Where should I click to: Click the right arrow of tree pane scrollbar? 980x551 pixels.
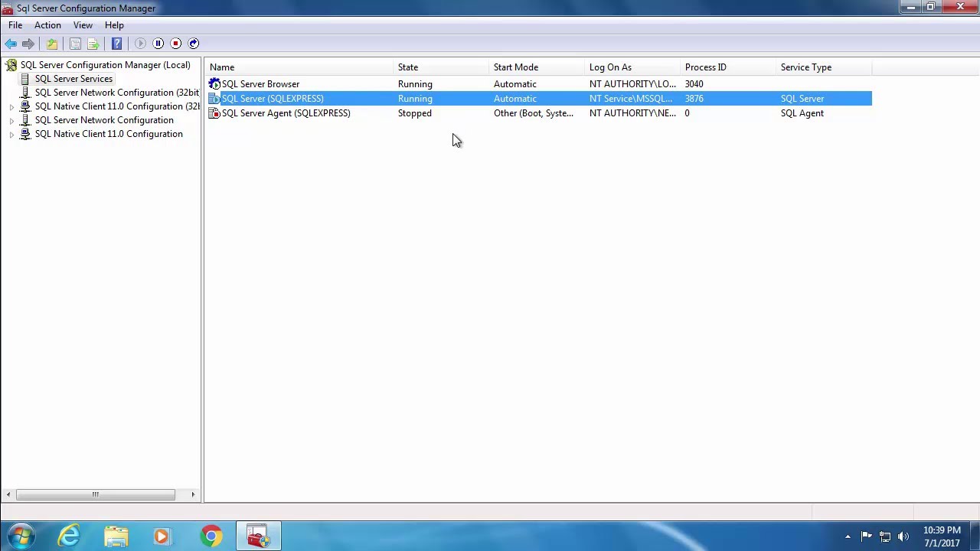[193, 494]
